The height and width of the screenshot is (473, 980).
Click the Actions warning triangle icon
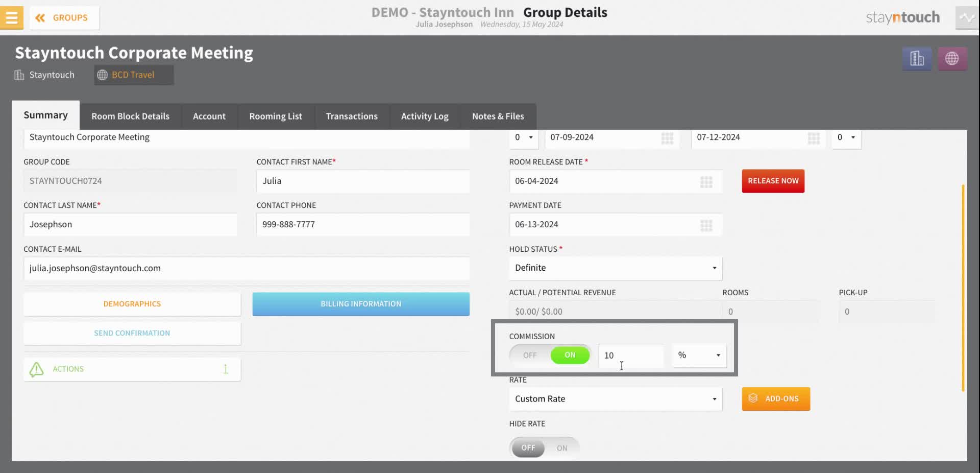click(36, 369)
